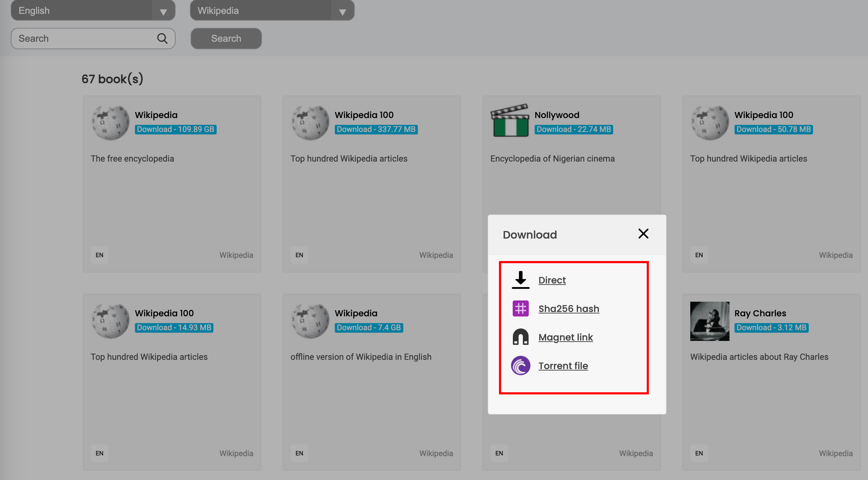The width and height of the screenshot is (868, 480).
Task: Click Download - 7.4 GB button
Action: [x=369, y=328]
